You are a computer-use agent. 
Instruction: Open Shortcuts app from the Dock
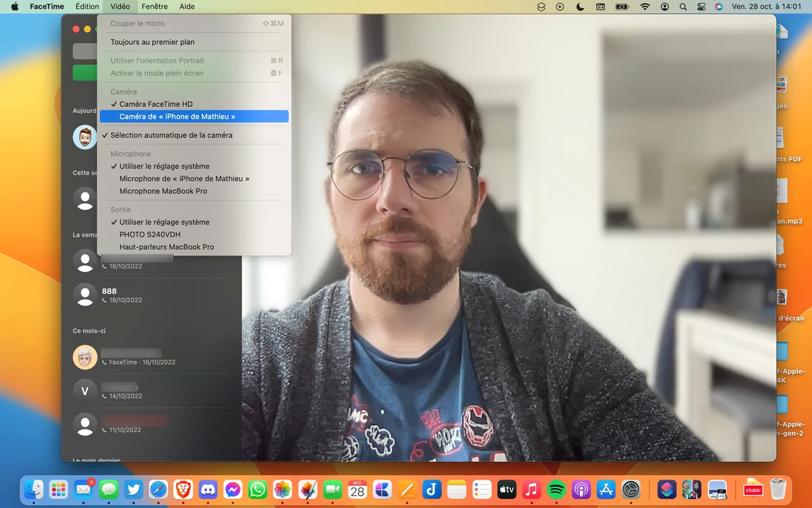[x=667, y=489]
